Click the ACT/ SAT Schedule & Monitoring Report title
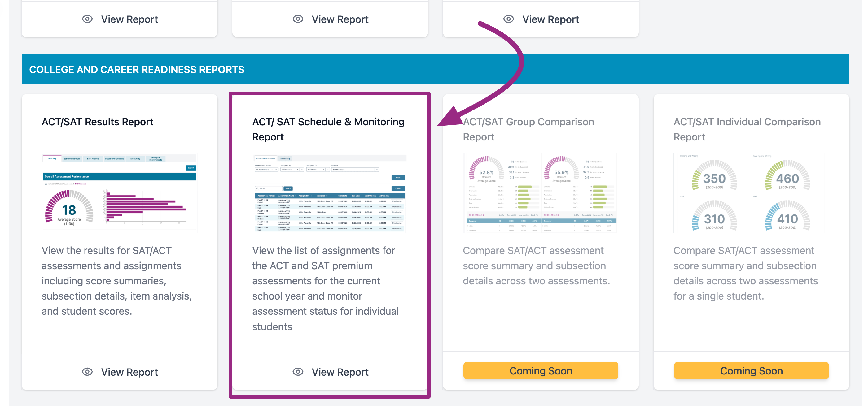The height and width of the screenshot is (406, 868). point(328,129)
